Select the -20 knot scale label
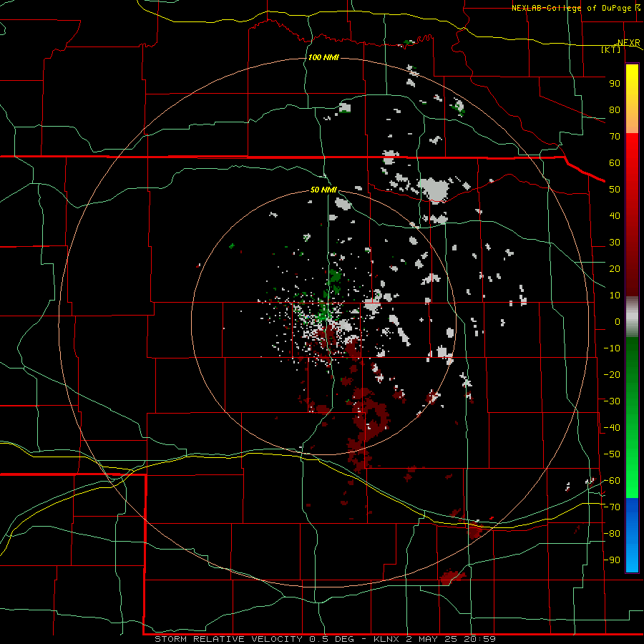 (612, 375)
